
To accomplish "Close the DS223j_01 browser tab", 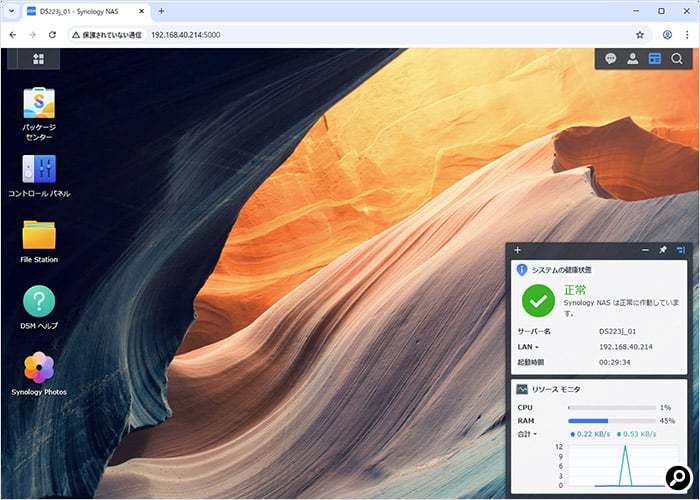I will click(x=142, y=11).
